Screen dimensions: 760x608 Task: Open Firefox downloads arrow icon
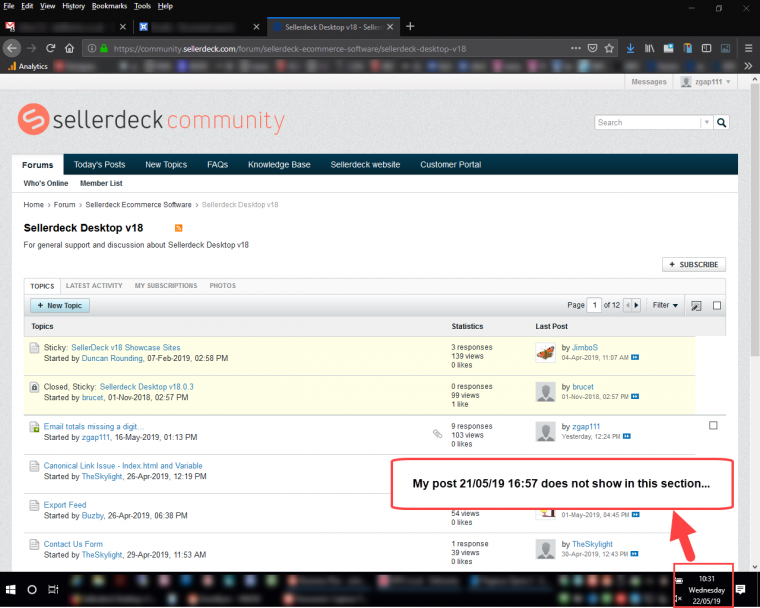point(631,48)
